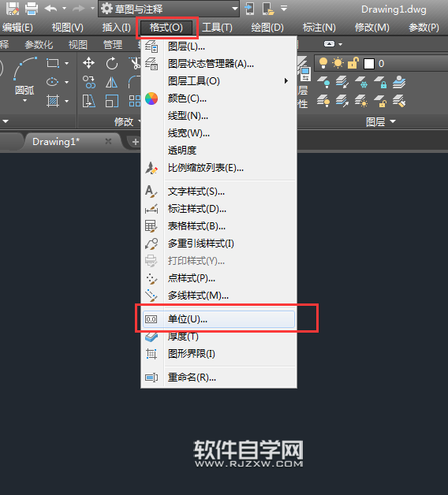Select the Array tool

click(x=135, y=102)
